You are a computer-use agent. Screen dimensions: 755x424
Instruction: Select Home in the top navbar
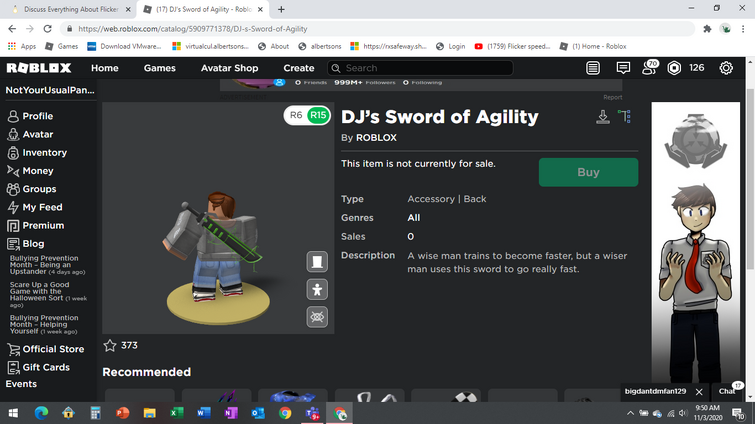click(x=104, y=68)
